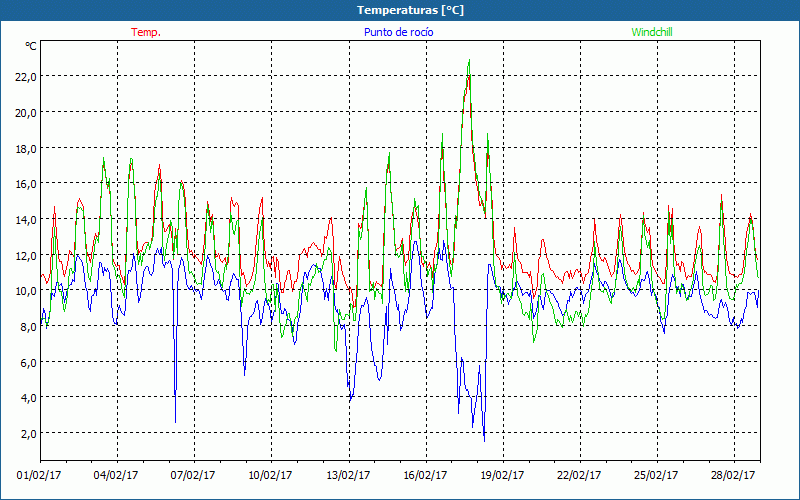
Task: Click the 18,0 y-axis value
Action: [x=26, y=148]
